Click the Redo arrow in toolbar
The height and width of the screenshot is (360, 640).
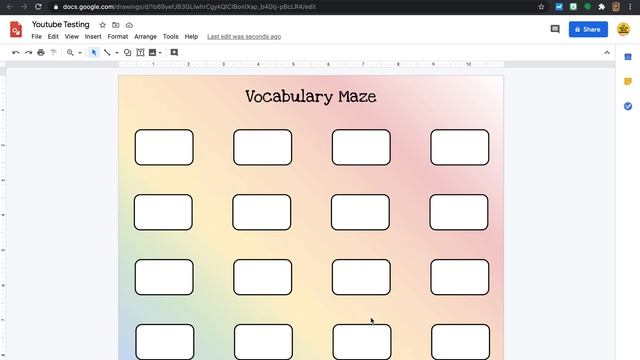click(28, 53)
